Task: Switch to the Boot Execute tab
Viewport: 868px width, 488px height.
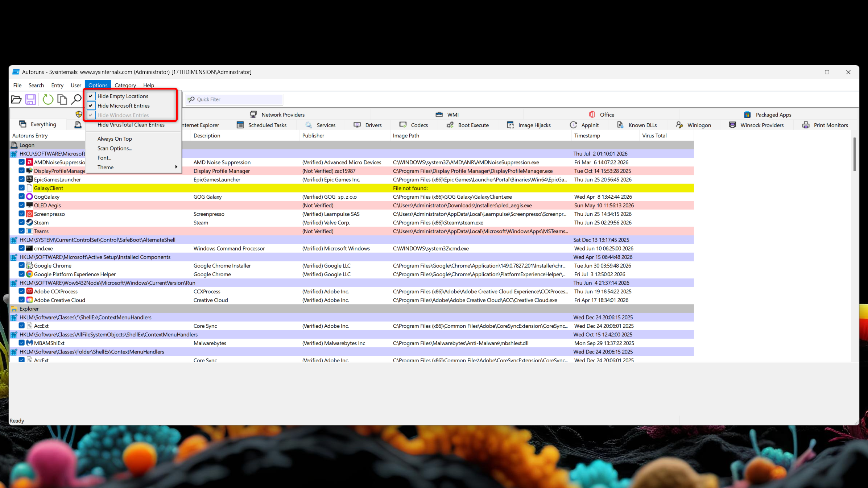Action: pyautogui.click(x=468, y=125)
